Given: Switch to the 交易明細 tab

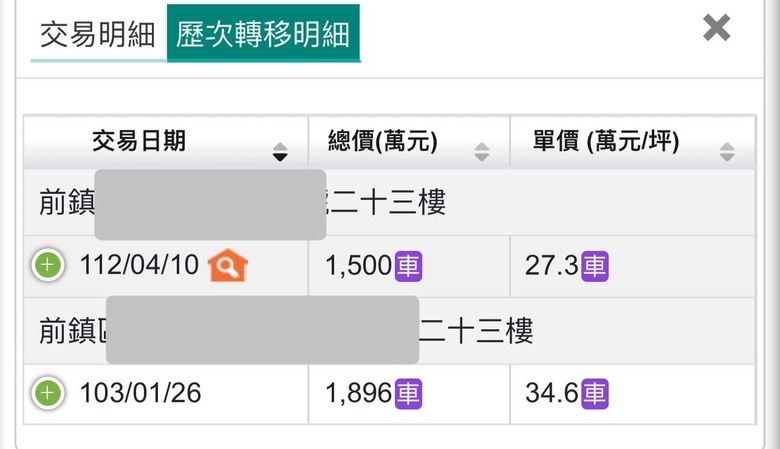Looking at the screenshot, I should pos(98,35).
